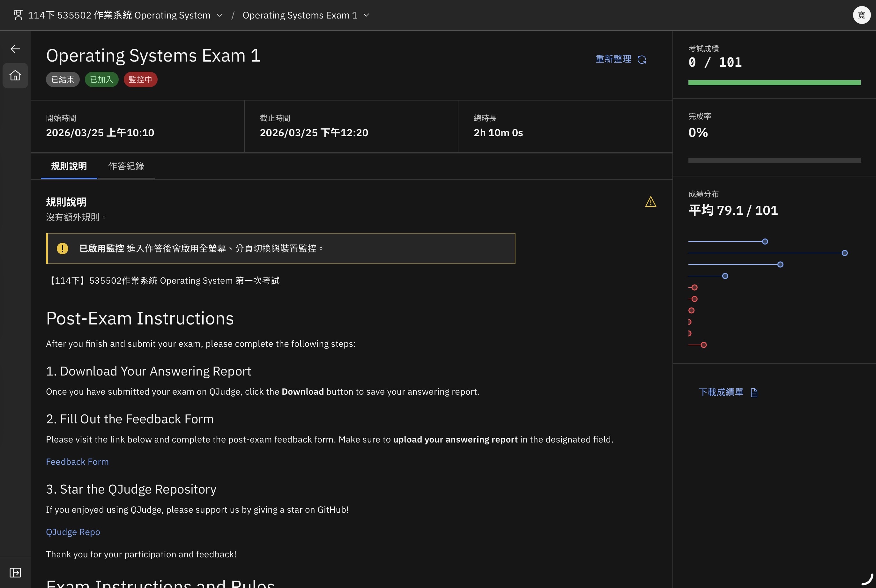Click the Download Your Answering Report heading
The height and width of the screenshot is (588, 876).
point(148,371)
